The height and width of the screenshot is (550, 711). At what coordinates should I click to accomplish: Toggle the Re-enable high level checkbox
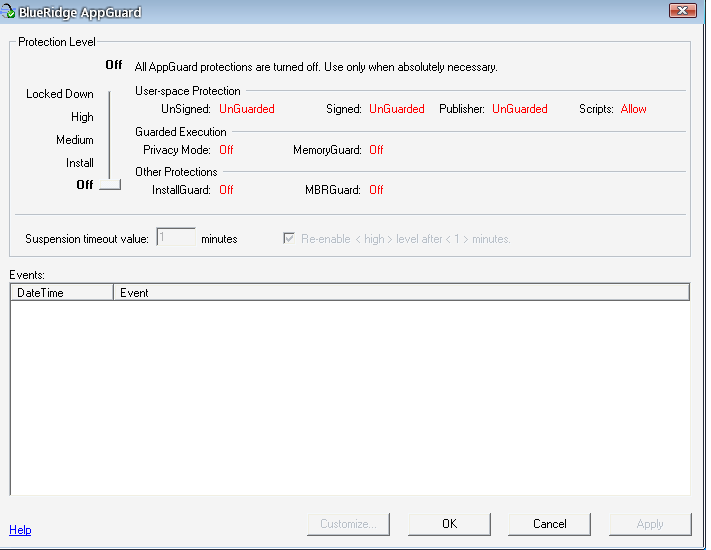tap(289, 238)
